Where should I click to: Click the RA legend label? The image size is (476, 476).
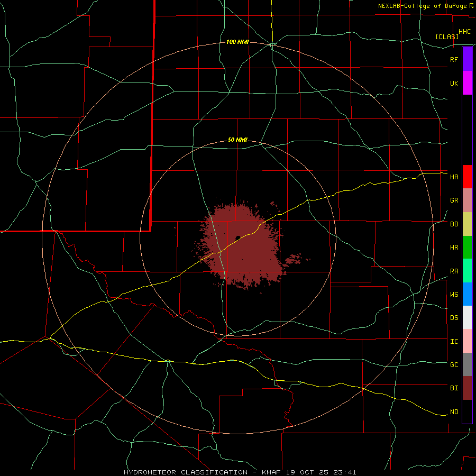[x=454, y=271]
